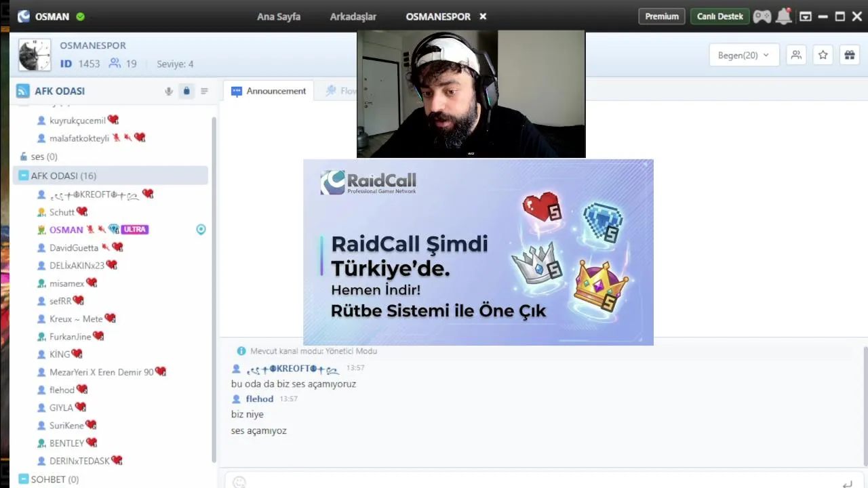This screenshot has height=488, width=868.
Task: Click the info icon beside Mevcut kanal modu
Action: tap(241, 351)
